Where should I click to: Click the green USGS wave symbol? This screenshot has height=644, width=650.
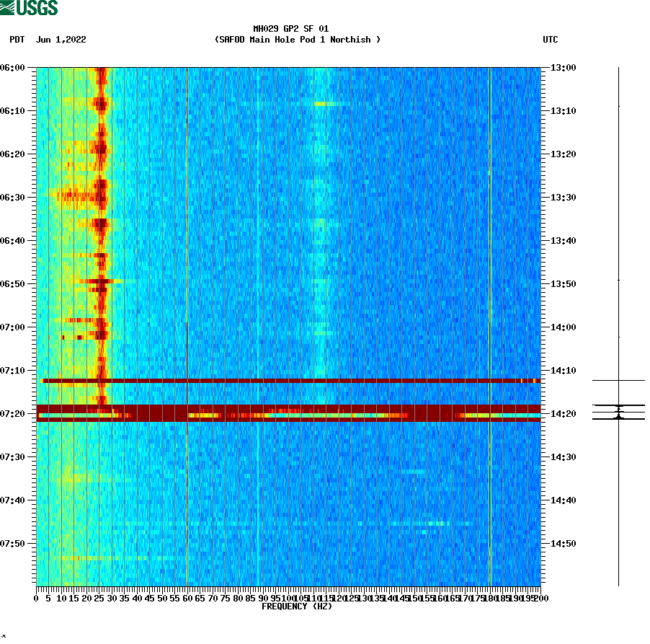click(x=9, y=6)
